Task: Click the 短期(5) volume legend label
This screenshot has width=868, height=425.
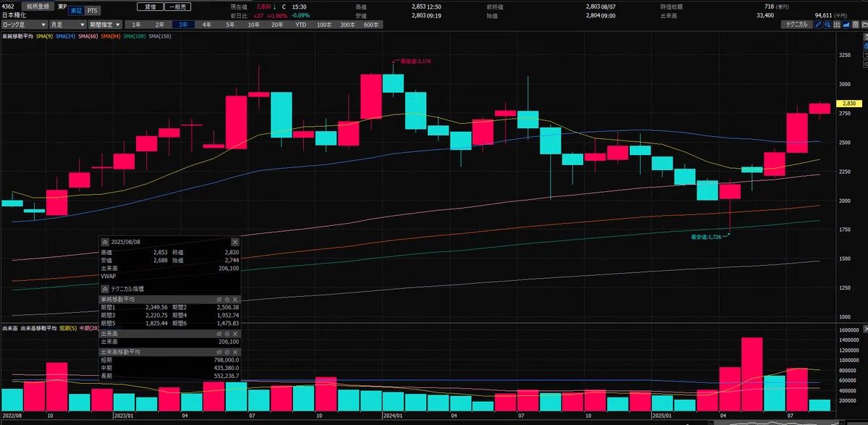Action: [67, 328]
